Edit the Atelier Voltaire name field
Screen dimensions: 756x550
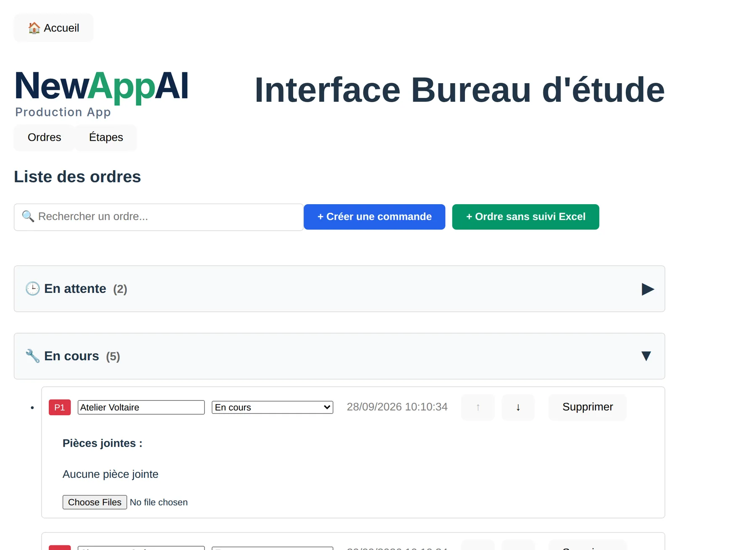tap(141, 407)
